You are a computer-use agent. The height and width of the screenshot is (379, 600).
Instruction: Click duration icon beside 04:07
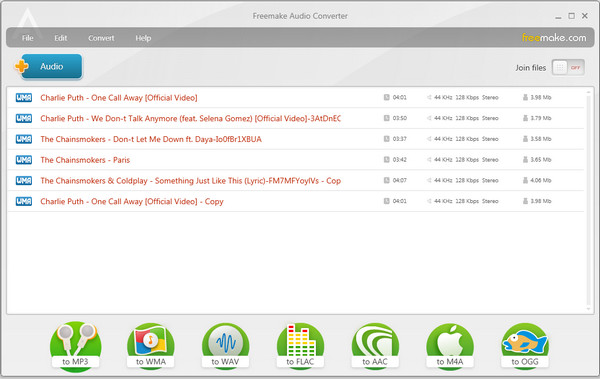coord(386,180)
